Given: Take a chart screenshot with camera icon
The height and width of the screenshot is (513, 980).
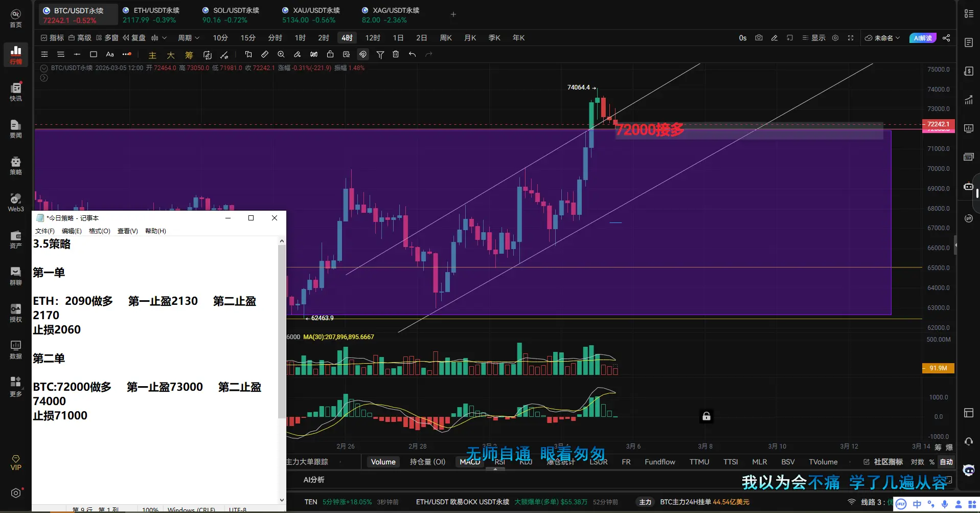Looking at the screenshot, I should coord(759,38).
